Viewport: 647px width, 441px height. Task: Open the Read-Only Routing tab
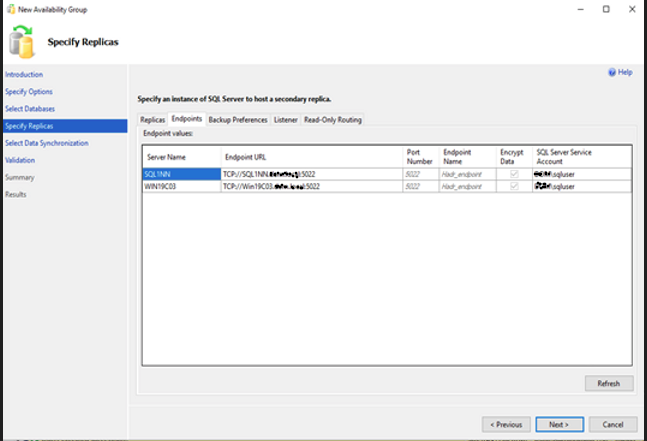tap(333, 120)
